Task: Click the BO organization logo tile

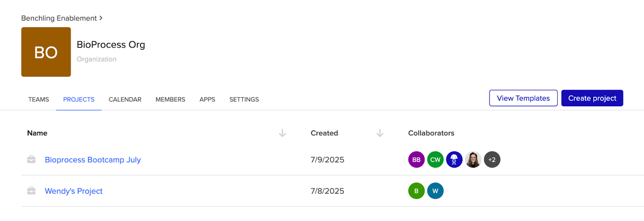Action: [46, 52]
